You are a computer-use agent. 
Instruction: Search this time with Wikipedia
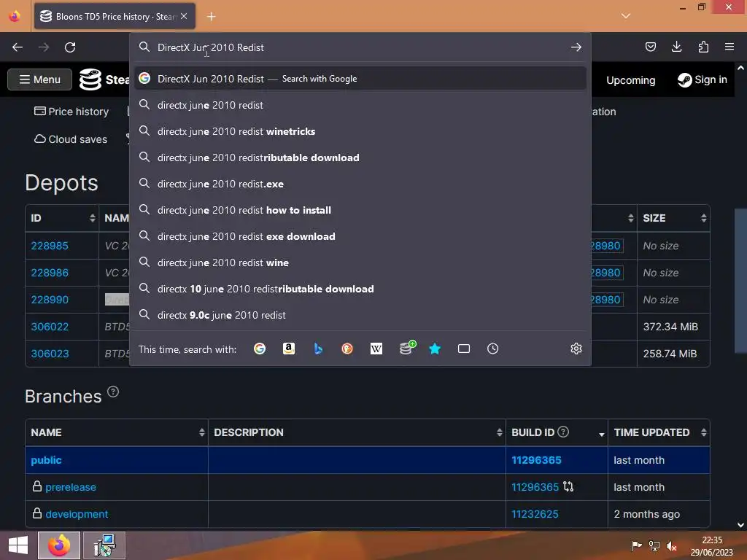click(x=376, y=349)
